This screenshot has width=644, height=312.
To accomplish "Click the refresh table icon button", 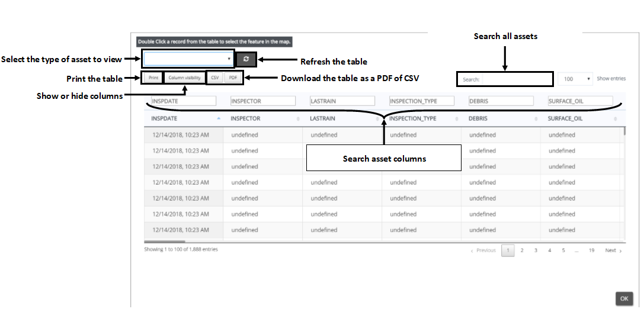I will (246, 59).
